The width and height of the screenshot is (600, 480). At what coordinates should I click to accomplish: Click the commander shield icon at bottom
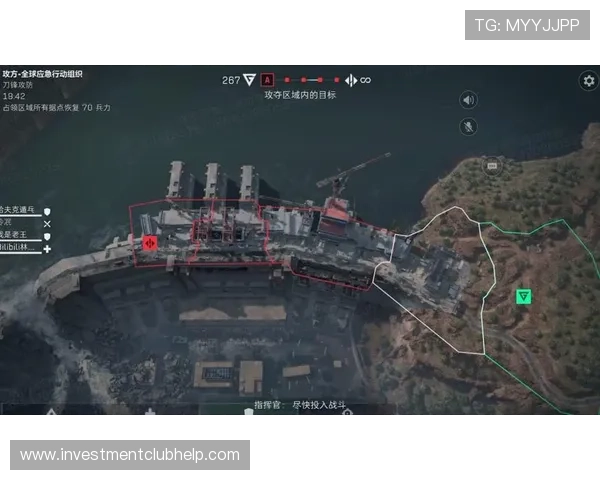[x=249, y=410]
